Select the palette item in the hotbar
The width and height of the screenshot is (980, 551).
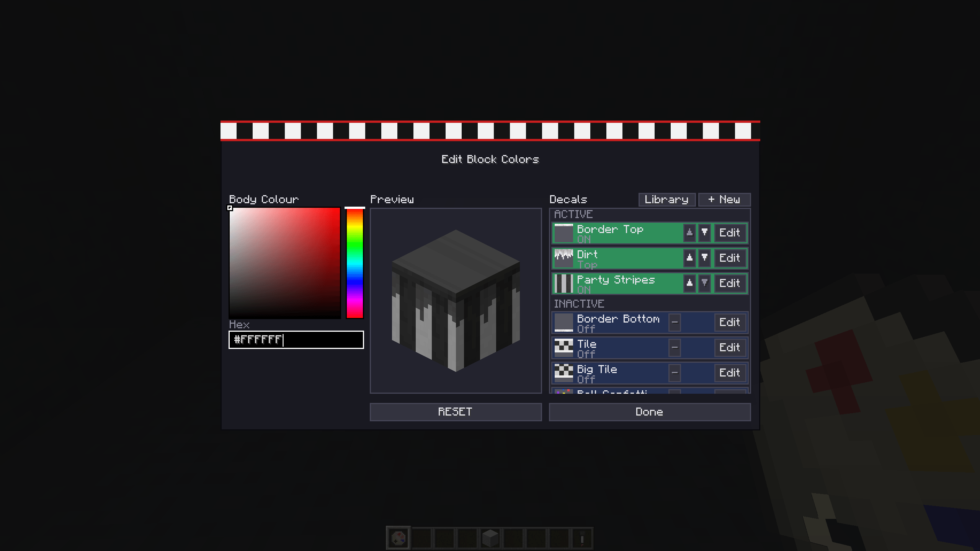[x=398, y=538]
